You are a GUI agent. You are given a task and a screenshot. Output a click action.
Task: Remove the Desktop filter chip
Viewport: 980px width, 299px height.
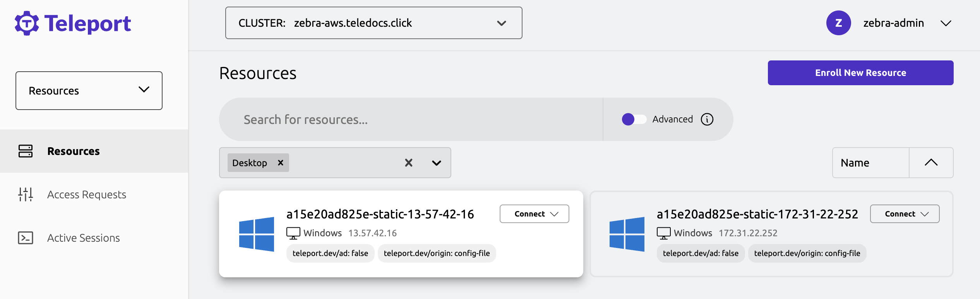click(281, 163)
